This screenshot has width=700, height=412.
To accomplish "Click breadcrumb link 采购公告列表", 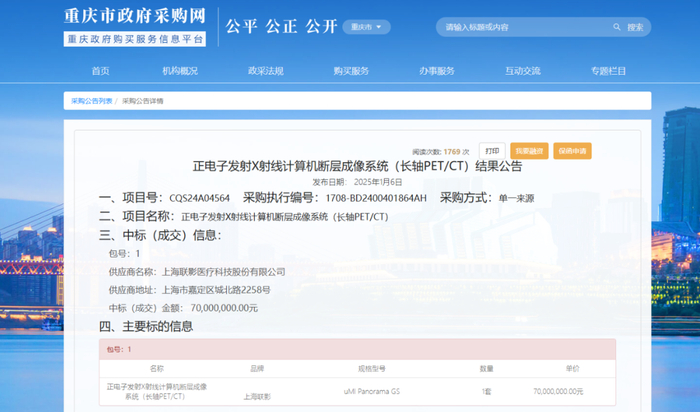I will (92, 101).
